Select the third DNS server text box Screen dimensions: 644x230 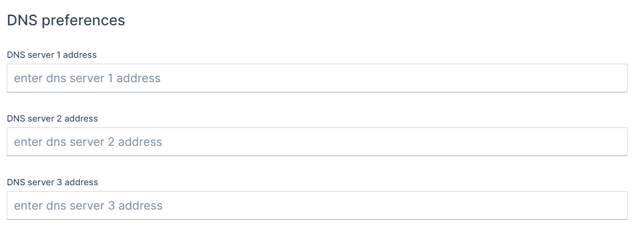[x=317, y=206]
